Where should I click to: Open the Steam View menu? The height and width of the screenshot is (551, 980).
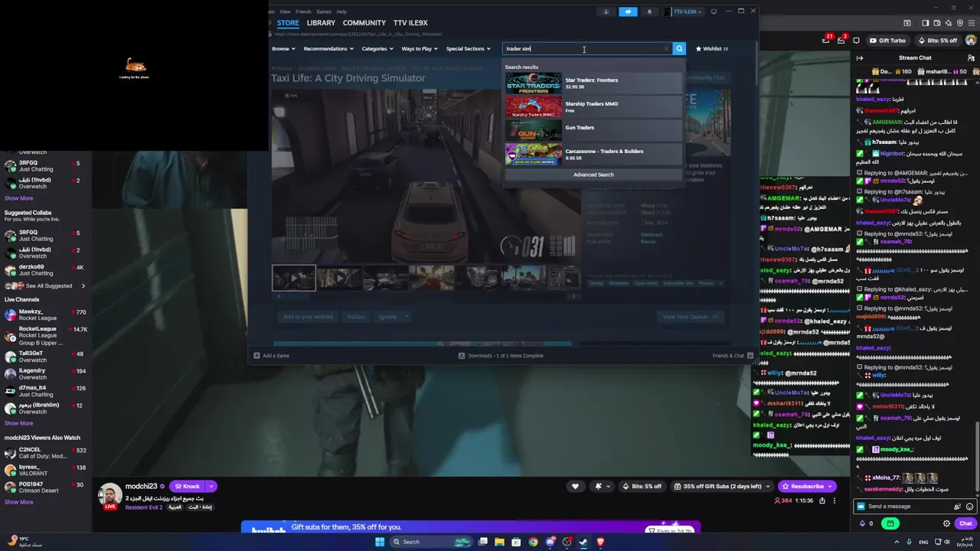(285, 11)
